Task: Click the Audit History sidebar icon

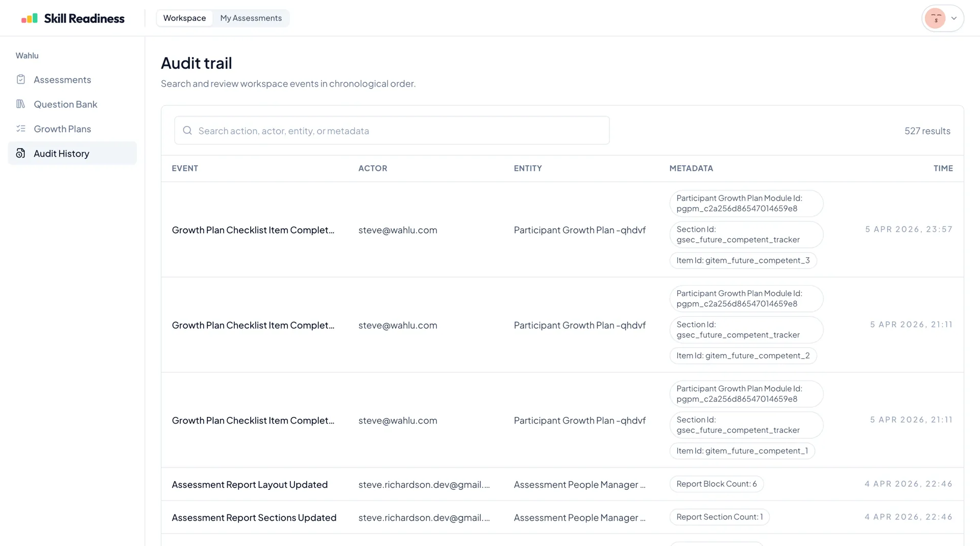Action: coord(20,153)
